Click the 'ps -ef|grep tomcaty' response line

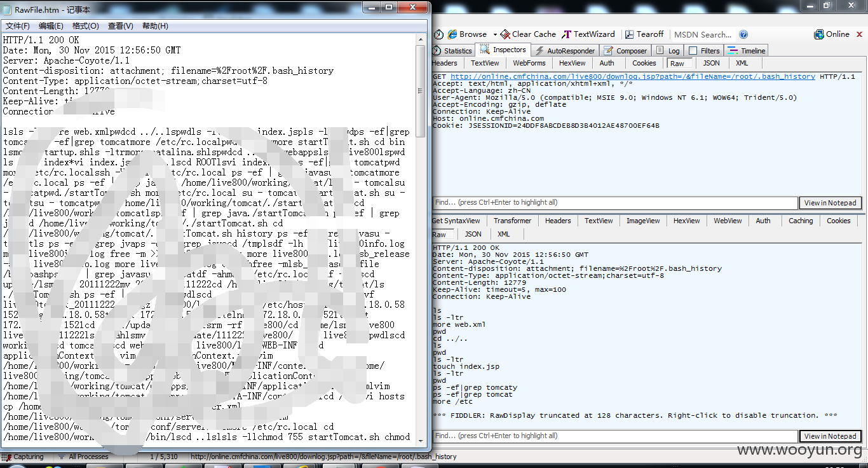pos(475,387)
